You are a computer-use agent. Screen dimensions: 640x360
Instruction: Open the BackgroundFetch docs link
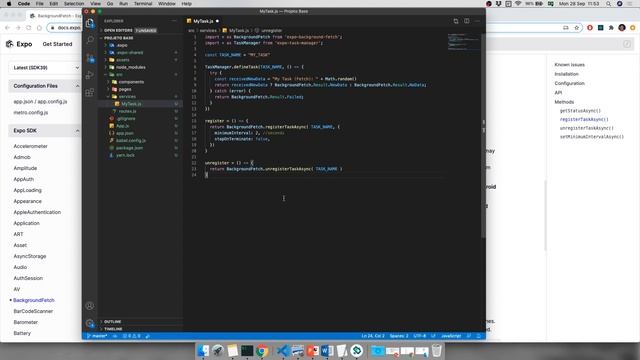coord(33,300)
